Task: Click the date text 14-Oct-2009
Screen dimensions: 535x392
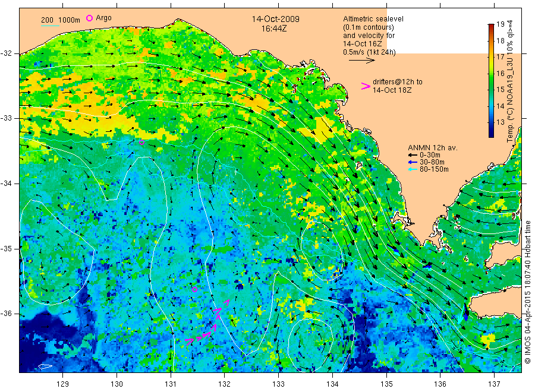Action: 276,19
